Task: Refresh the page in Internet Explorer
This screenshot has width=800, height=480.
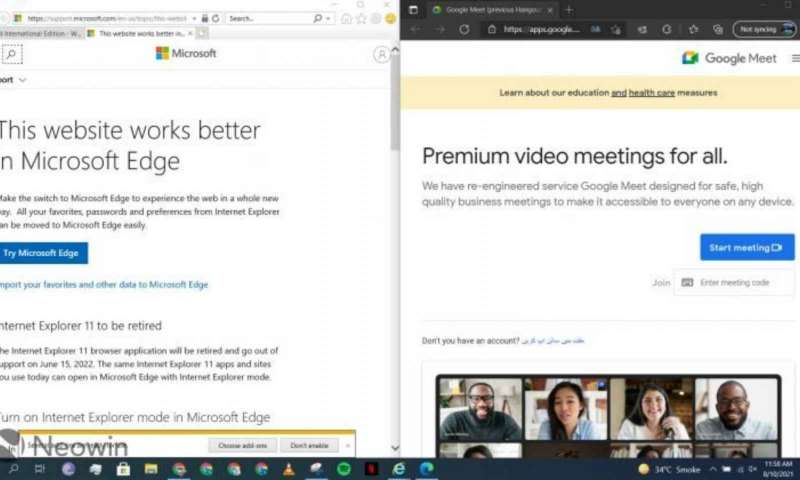Action: pyautogui.click(x=216, y=18)
